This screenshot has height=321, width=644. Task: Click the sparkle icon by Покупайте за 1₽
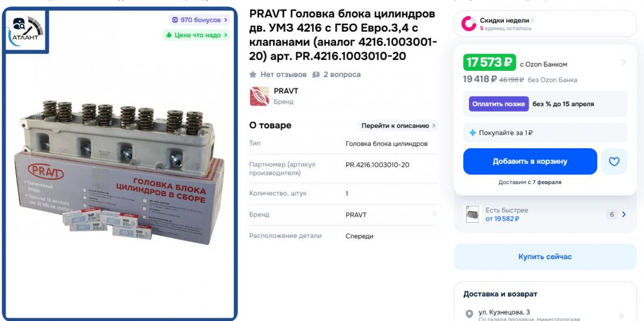coord(472,133)
